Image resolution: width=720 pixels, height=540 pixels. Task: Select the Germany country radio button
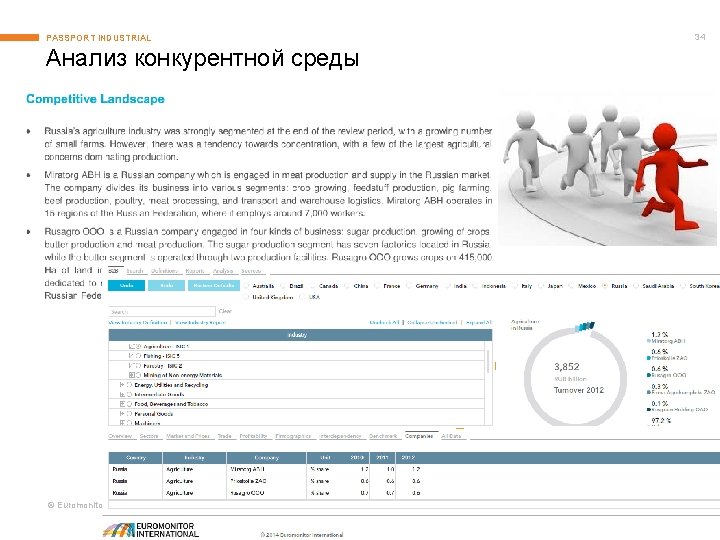(x=409, y=286)
